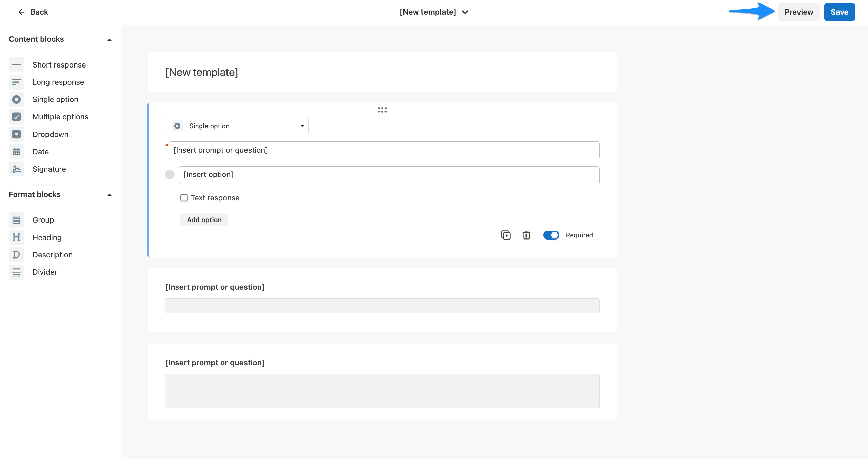Add a Description format block
This screenshot has height=459, width=868.
pyautogui.click(x=53, y=255)
